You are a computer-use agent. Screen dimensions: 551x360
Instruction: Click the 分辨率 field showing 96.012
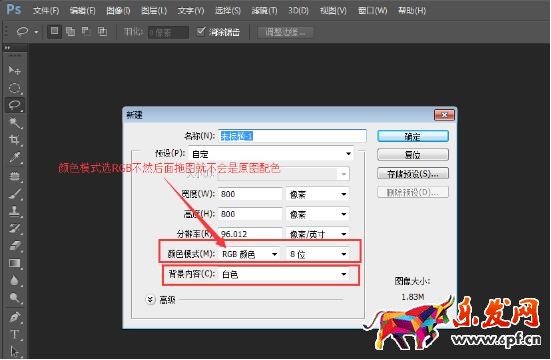(x=250, y=234)
